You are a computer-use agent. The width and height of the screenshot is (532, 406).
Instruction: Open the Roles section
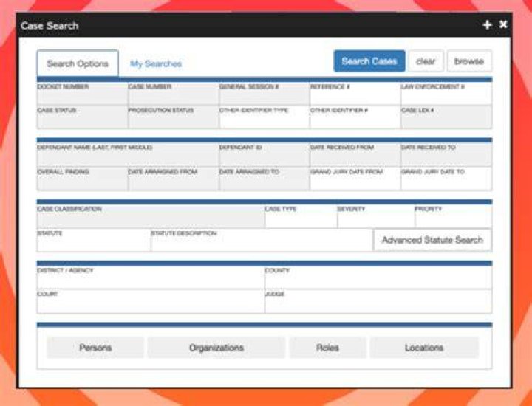[x=327, y=348]
